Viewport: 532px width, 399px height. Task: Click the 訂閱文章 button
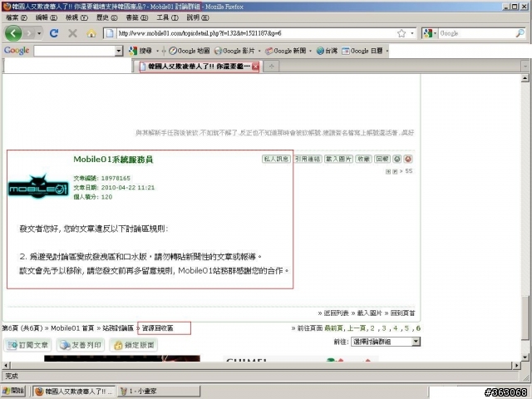27,345
